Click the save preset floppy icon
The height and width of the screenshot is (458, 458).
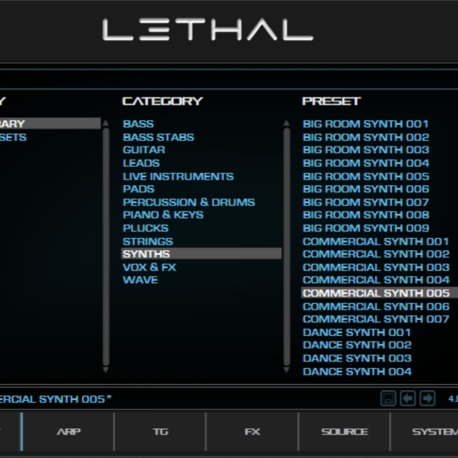pyautogui.click(x=388, y=398)
